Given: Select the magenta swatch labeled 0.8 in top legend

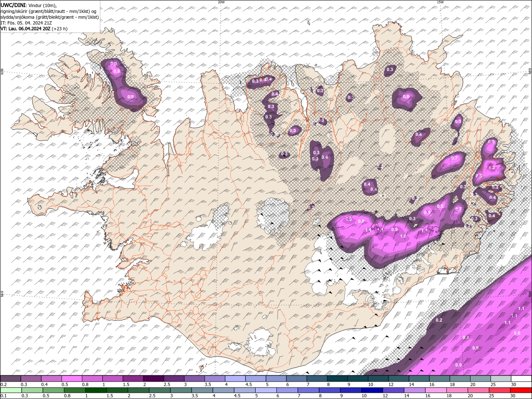Looking at the screenshot, I should click(x=92, y=379).
